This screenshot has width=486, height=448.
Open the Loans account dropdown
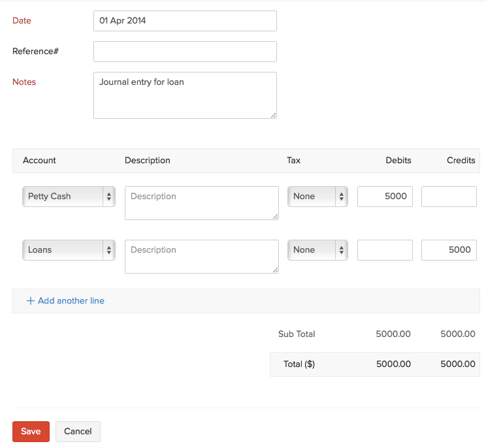coord(69,250)
